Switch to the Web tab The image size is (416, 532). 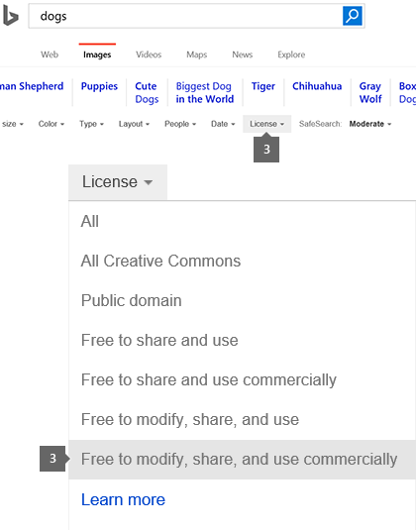(50, 54)
